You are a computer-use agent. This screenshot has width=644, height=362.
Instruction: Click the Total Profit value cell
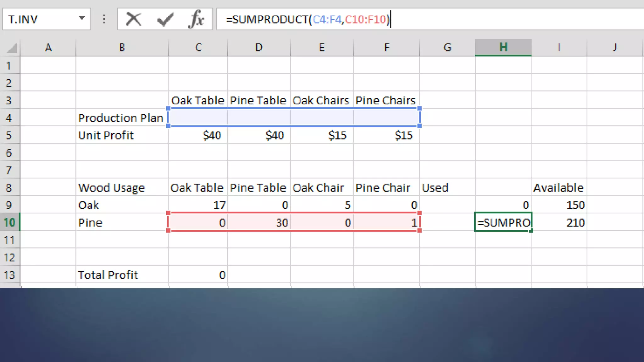(198, 275)
